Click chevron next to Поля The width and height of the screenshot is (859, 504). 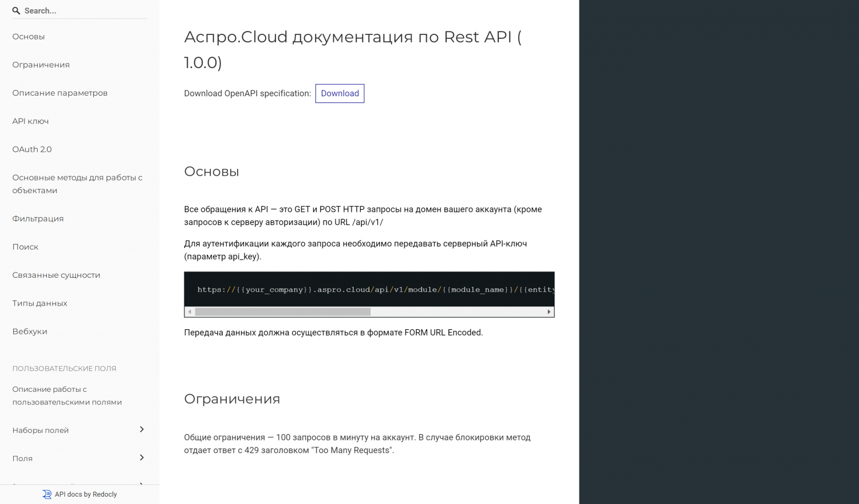(141, 458)
